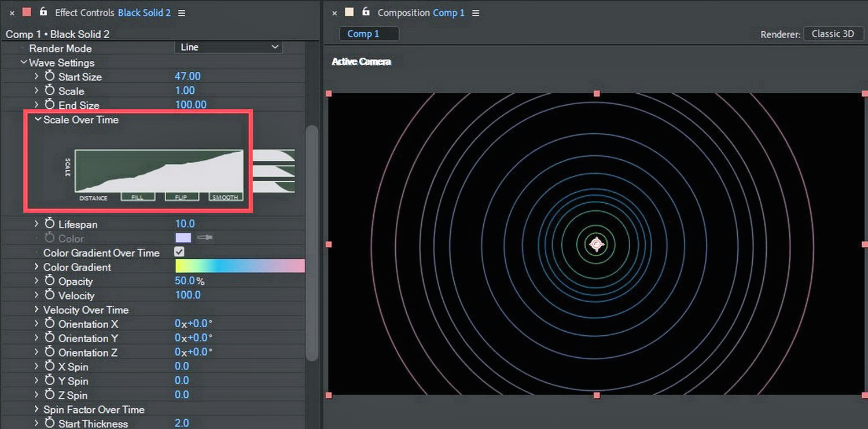Click the red label color of Effect Controls
The image size is (868, 429).
coord(27,12)
